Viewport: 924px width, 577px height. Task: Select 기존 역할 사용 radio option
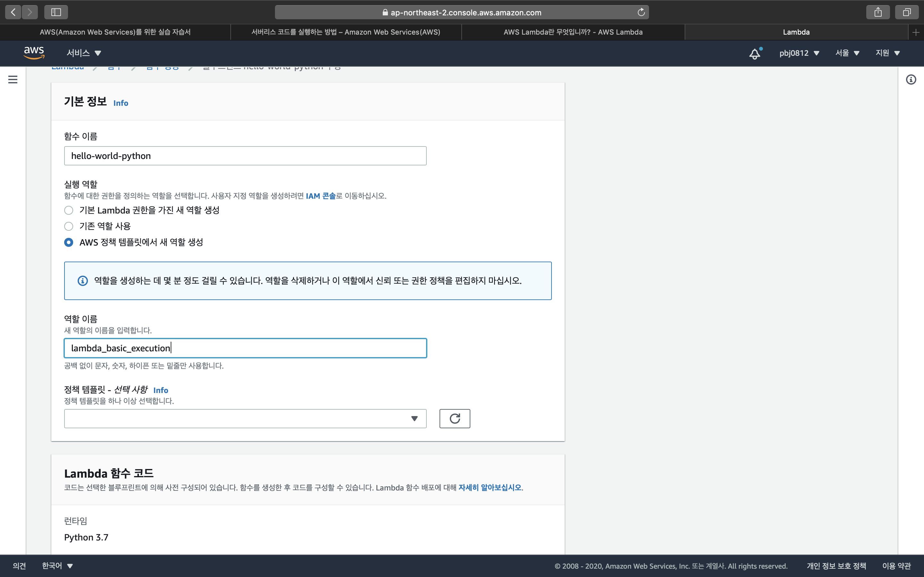pos(69,226)
